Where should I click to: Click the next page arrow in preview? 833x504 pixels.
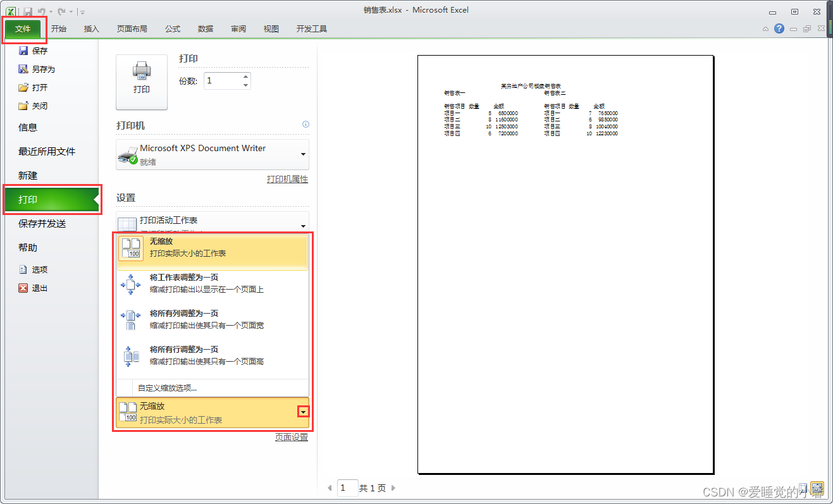[393, 488]
